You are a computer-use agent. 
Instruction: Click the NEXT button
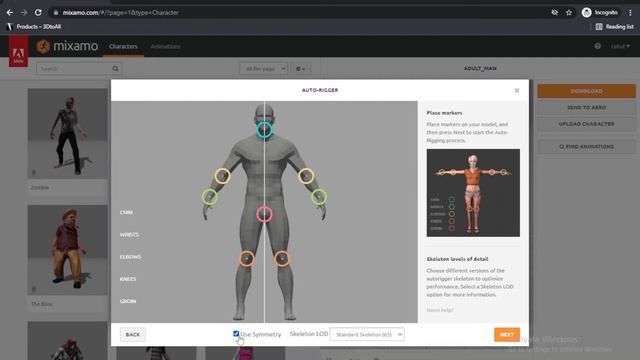507,334
